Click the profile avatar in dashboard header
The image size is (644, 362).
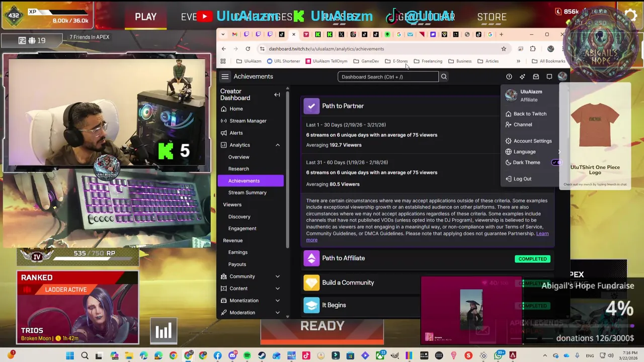click(562, 77)
